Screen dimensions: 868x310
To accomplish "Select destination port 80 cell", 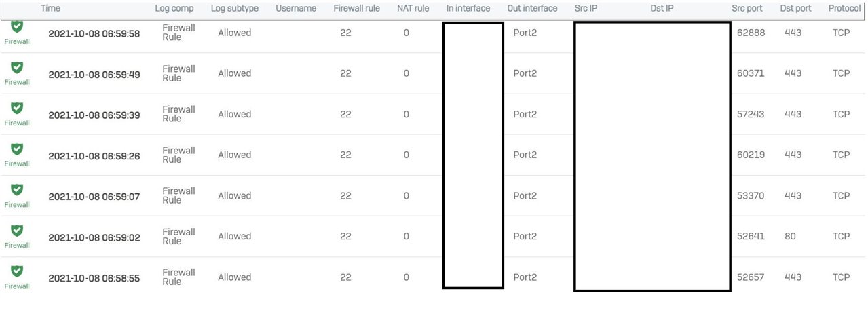I will pos(790,236).
